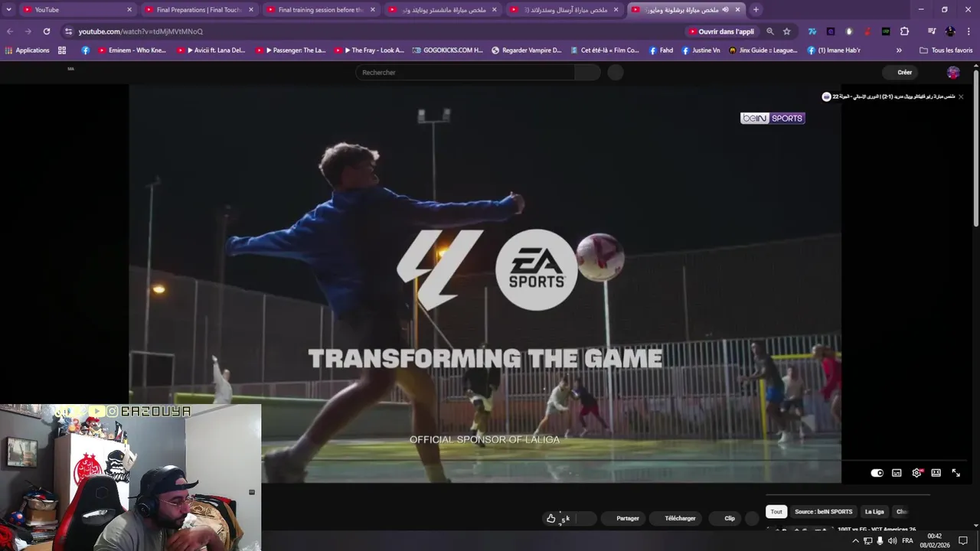
Task: Open the Chrome profile avatar
Action: coord(950,31)
